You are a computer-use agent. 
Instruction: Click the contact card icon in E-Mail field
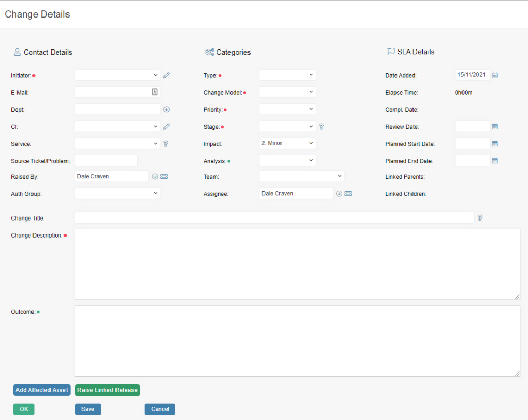[x=155, y=92]
